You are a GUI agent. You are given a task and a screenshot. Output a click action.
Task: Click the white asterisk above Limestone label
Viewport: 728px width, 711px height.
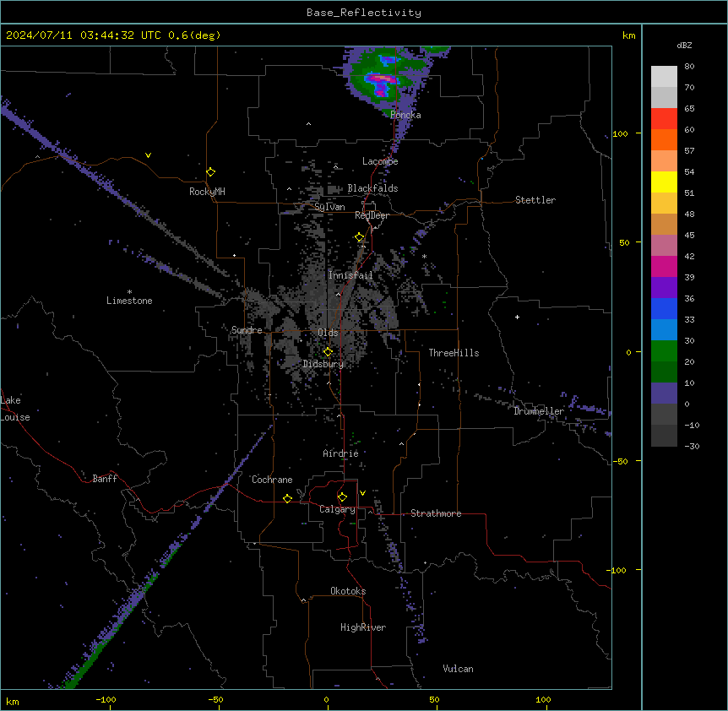point(129,292)
